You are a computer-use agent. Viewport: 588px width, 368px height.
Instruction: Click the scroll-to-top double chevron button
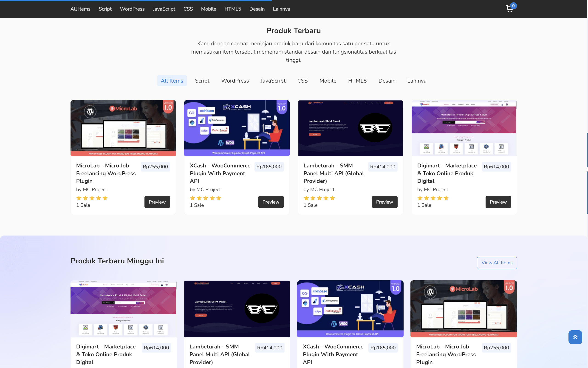tap(575, 337)
